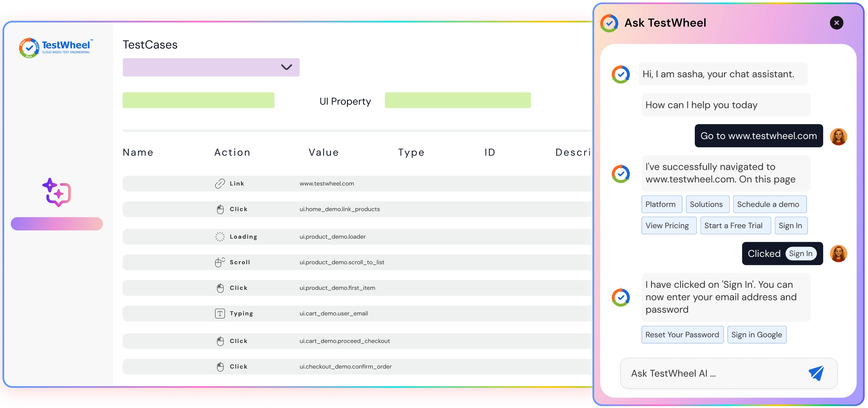
Task: Click the link icon in first row
Action: 220,184
